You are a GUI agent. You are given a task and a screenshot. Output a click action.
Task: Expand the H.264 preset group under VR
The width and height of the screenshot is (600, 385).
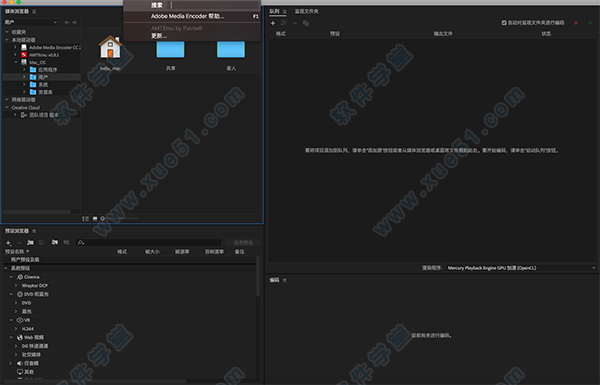16,329
